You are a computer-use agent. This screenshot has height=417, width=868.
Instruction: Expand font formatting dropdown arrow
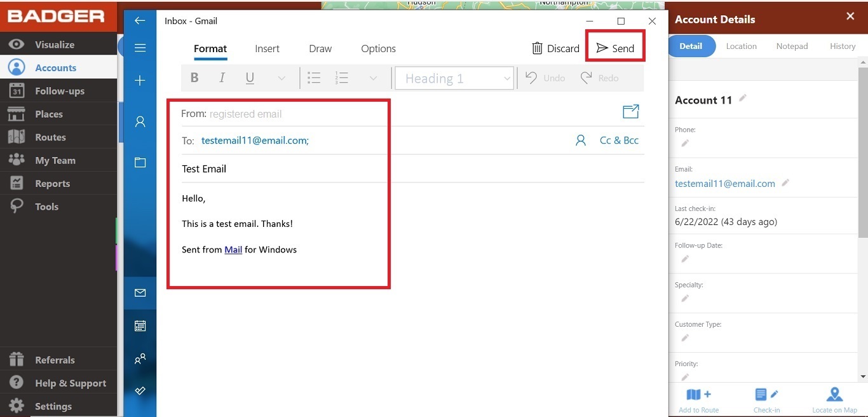pos(281,78)
